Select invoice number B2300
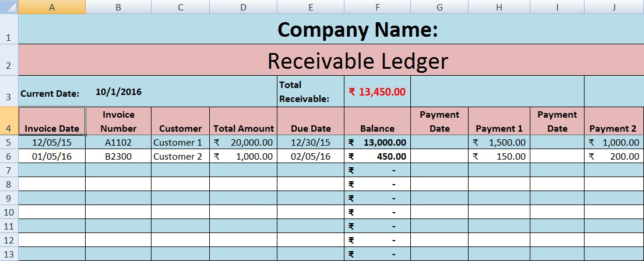The width and height of the screenshot is (644, 261). pyautogui.click(x=118, y=156)
